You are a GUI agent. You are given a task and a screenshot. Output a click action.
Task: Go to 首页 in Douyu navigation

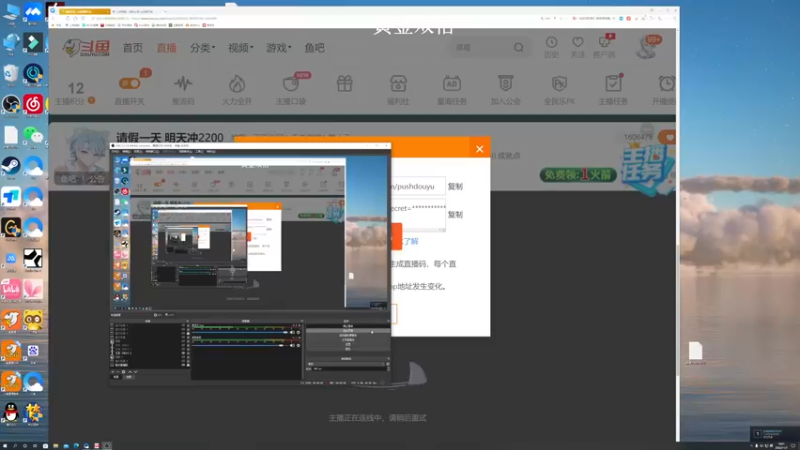133,48
